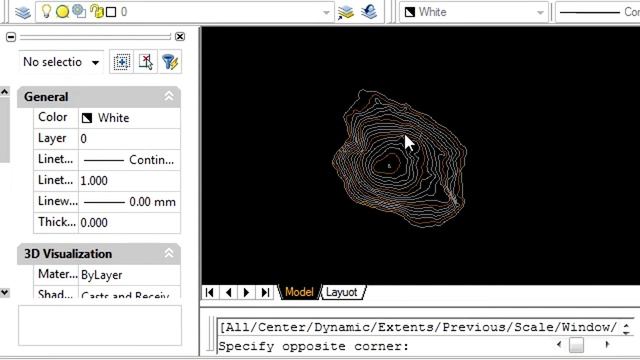Switch to the Model tab
Image resolution: width=640 pixels, height=360 pixels.
pos(299,292)
